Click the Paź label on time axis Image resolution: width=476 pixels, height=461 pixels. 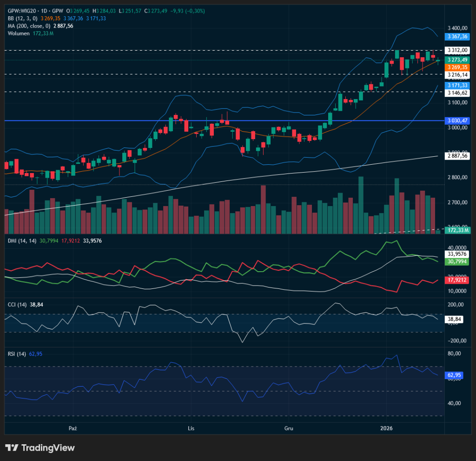(x=72, y=427)
